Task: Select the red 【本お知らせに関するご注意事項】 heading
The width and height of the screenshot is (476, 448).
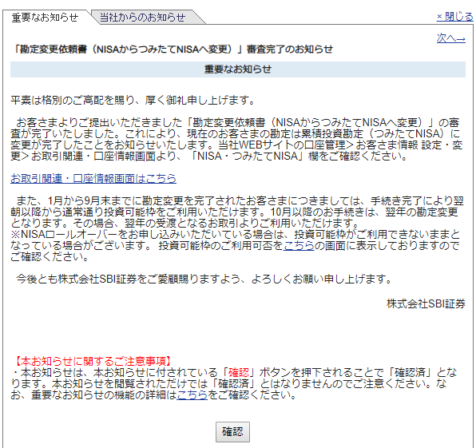Action: tap(93, 361)
